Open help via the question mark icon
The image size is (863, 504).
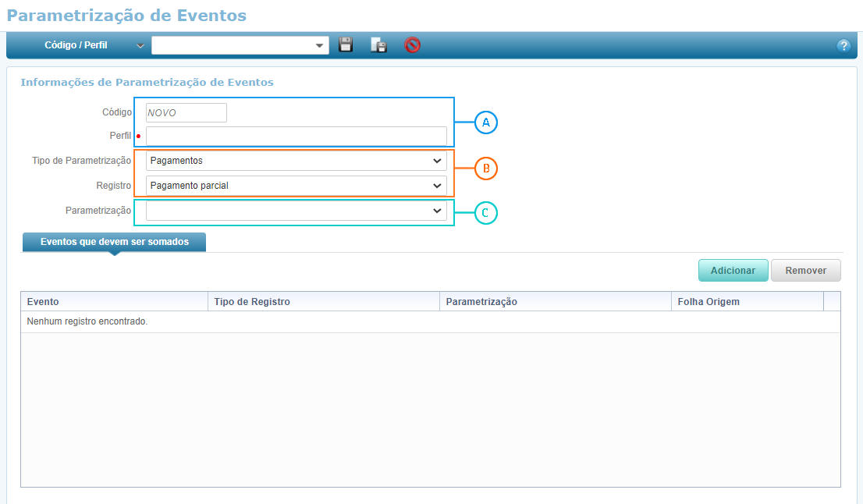(843, 46)
